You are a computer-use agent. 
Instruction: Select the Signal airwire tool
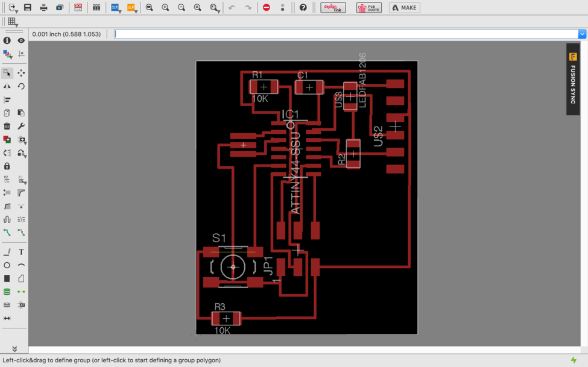pos(21,292)
